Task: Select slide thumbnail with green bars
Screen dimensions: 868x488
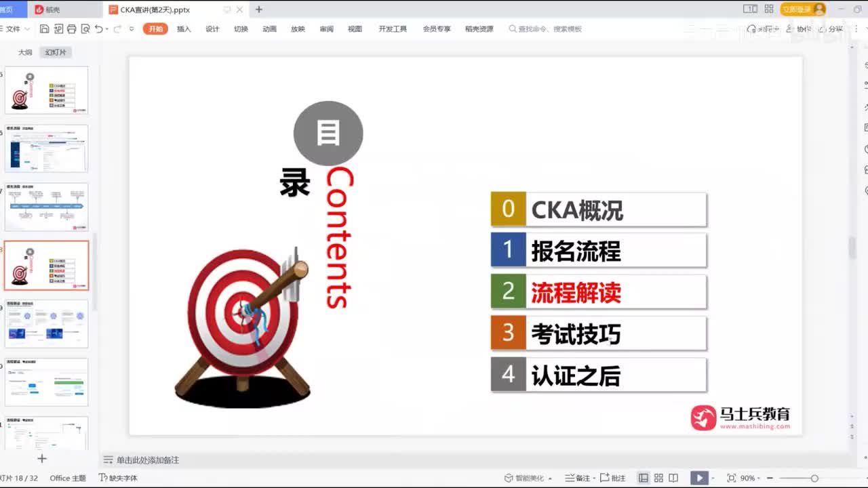Action: tap(46, 382)
